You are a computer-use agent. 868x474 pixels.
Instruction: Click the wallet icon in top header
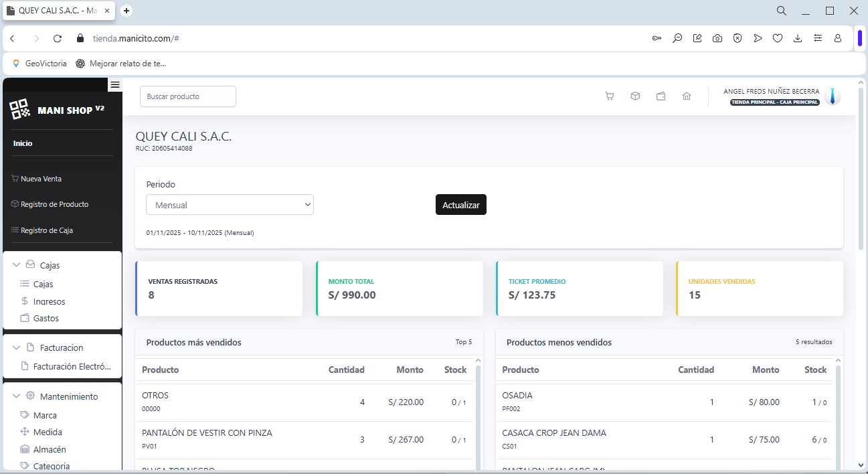coord(661,96)
